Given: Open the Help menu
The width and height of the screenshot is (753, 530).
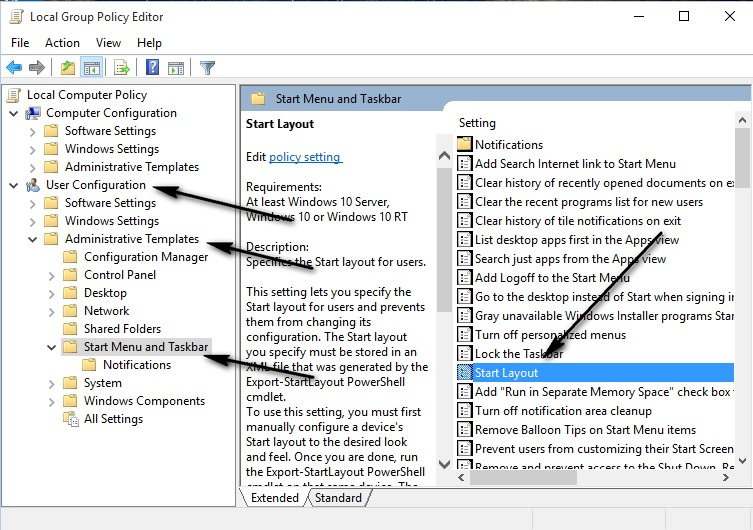Looking at the screenshot, I should pos(149,43).
